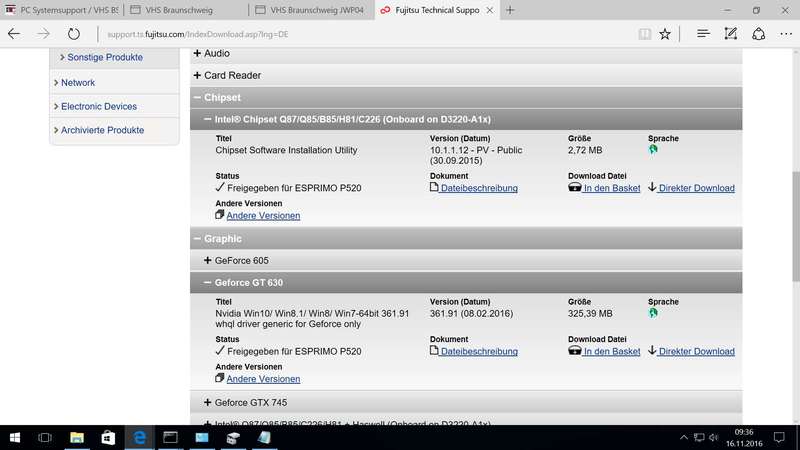
Task: Open the Edge More actions menu
Action: (786, 34)
